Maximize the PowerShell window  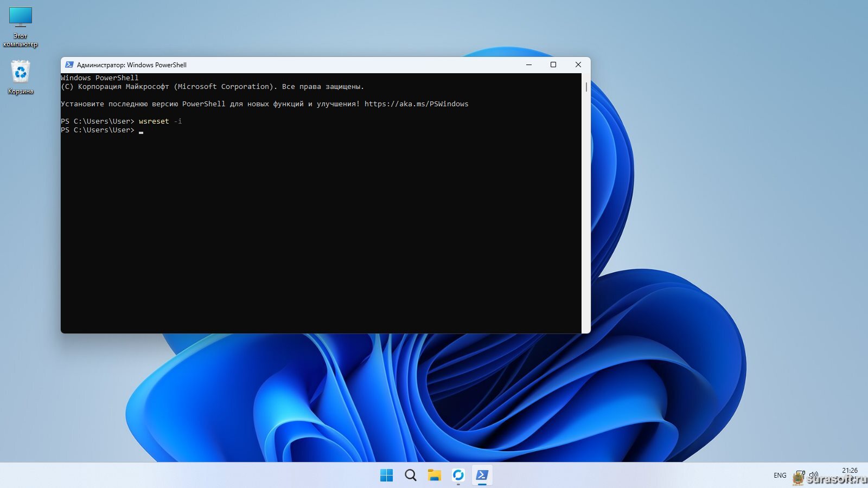(x=553, y=65)
